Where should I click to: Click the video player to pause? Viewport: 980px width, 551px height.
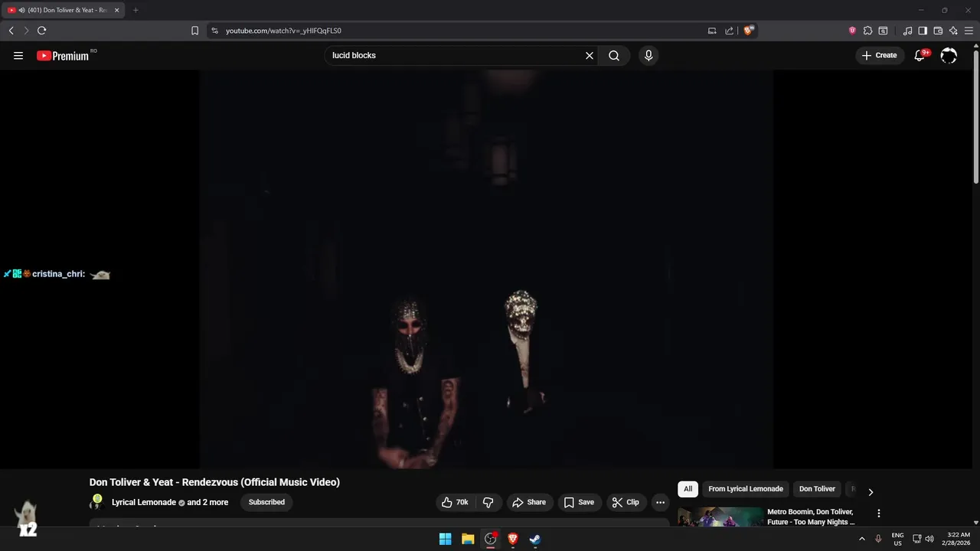click(486, 269)
